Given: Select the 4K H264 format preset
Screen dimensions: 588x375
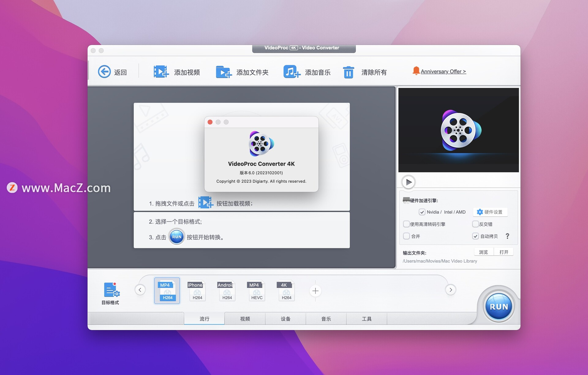Looking at the screenshot, I should pyautogui.click(x=285, y=291).
